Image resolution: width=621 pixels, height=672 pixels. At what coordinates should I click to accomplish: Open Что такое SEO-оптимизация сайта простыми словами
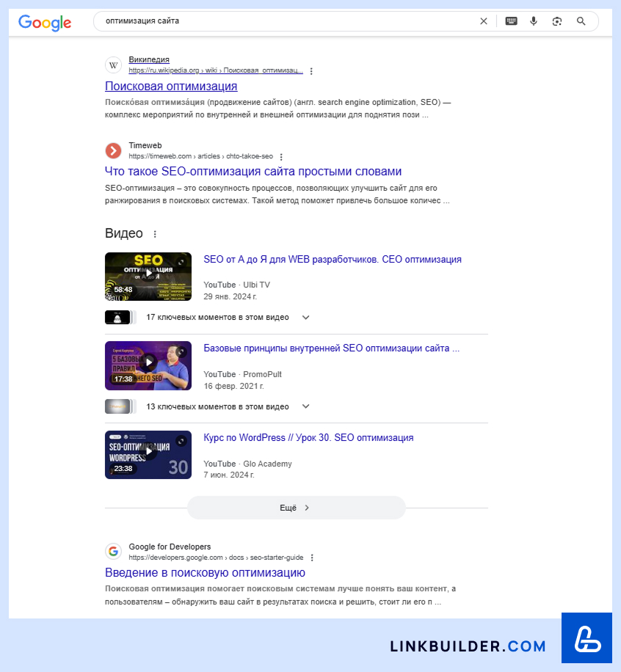pos(253,172)
